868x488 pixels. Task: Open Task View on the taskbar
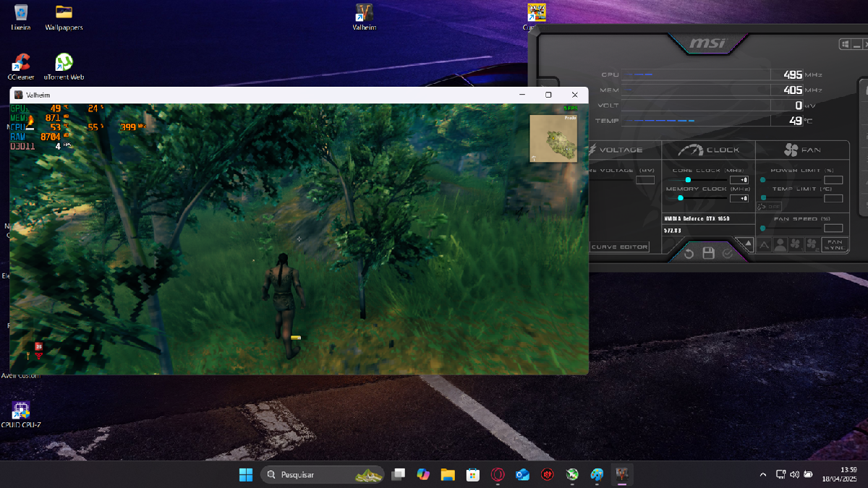(398, 475)
